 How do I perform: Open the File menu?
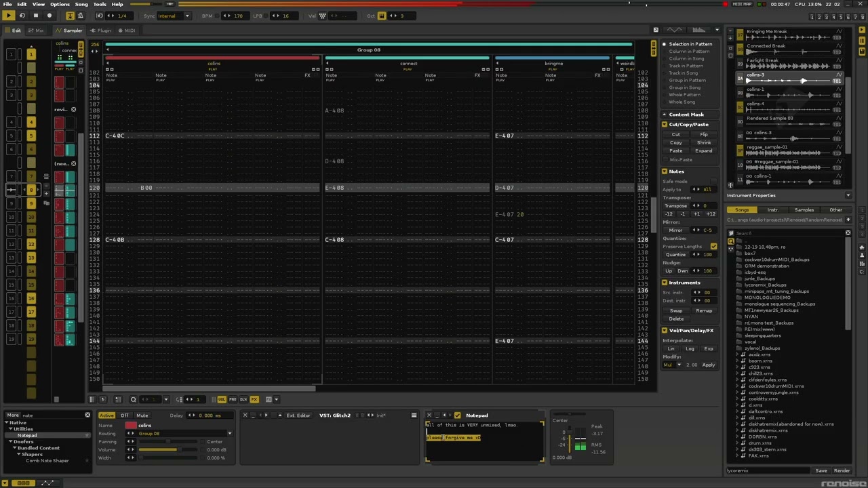[7, 4]
